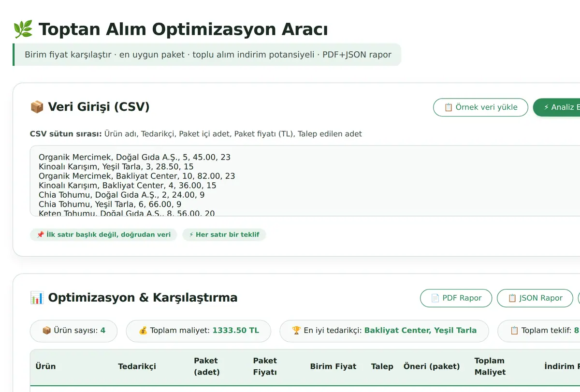Screen dimensions: 580x392
Task: Click the "Talep" column header
Action: pos(382,366)
